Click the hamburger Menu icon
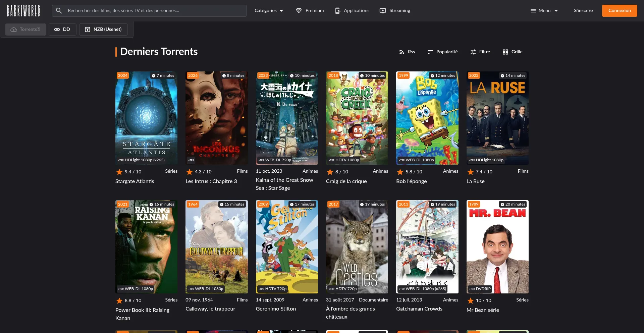644x333 pixels. click(x=533, y=11)
